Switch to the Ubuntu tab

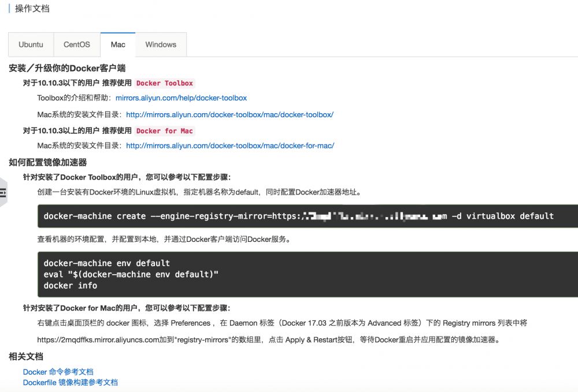click(31, 44)
